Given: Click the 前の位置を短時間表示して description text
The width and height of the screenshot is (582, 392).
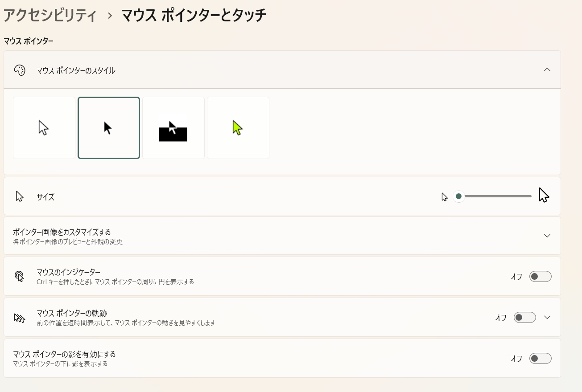Looking at the screenshot, I should (x=126, y=323).
